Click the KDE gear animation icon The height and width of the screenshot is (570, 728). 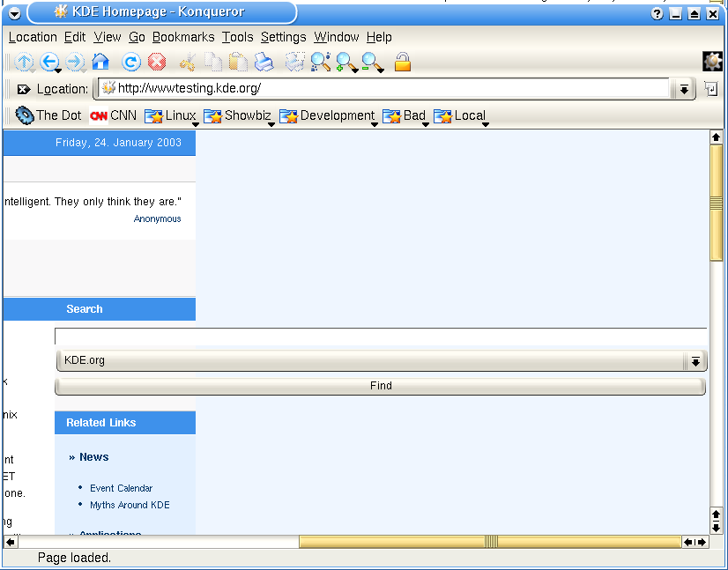coord(713,62)
